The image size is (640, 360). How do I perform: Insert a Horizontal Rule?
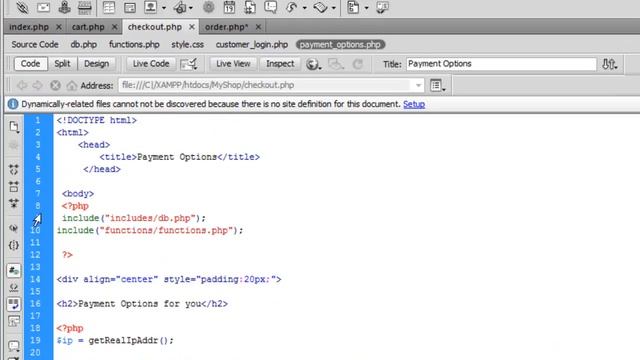coord(84,7)
